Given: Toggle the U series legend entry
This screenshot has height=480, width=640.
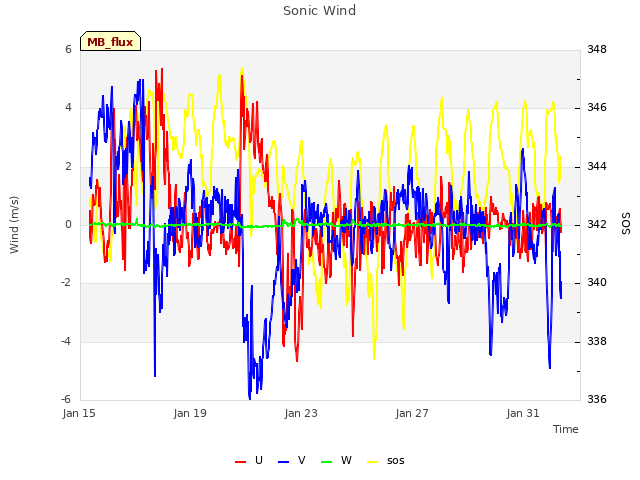Looking at the screenshot, I should click(x=249, y=461).
